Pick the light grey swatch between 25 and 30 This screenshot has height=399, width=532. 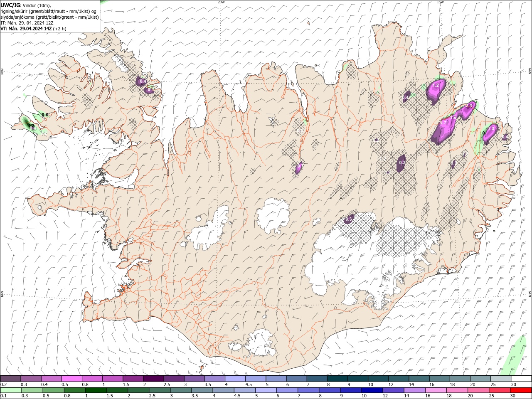click(501, 379)
